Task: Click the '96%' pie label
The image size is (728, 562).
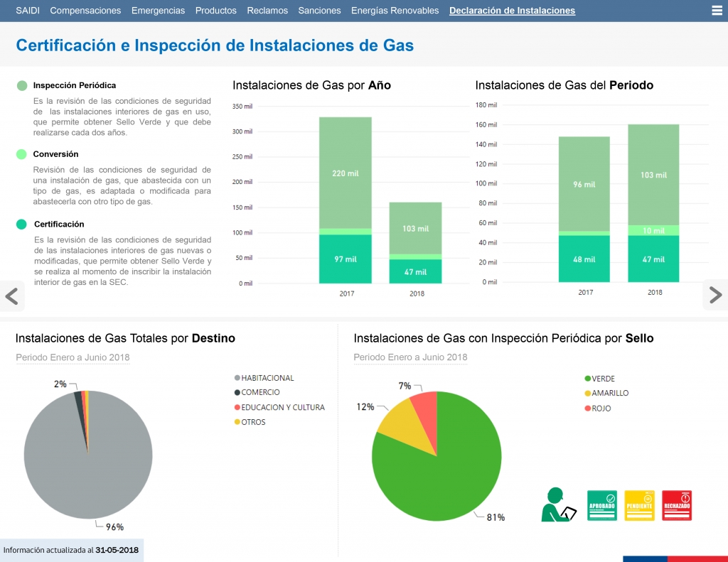Action: 114,527
